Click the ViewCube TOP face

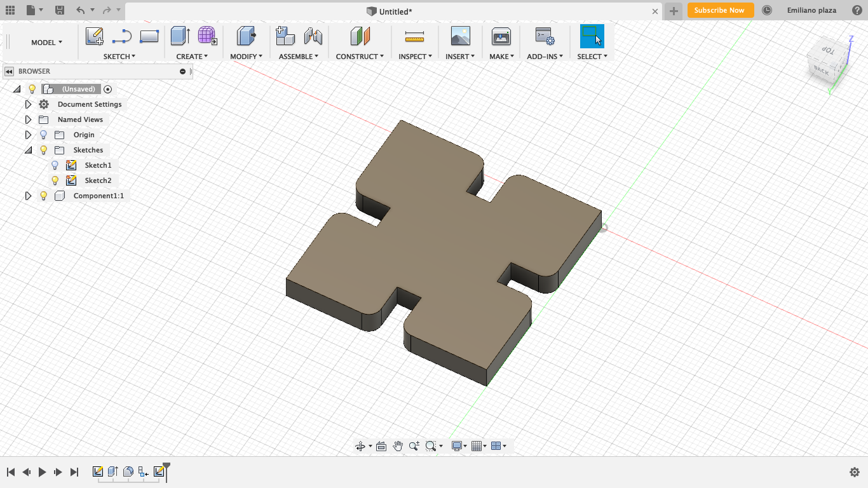[x=827, y=50]
